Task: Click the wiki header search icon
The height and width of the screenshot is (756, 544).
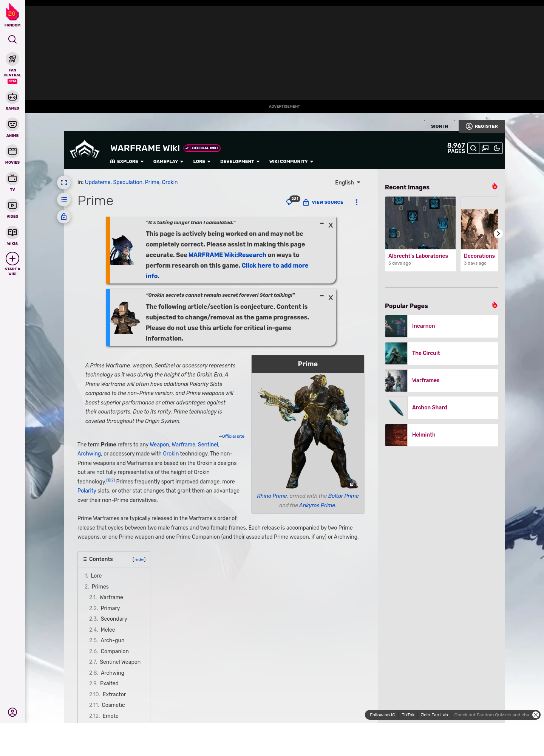Action: 473,148
